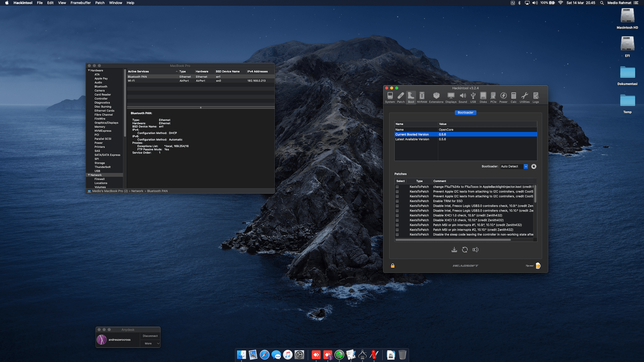Screen dimensions: 644x362
Task: Open the Utilities section in Hackintool
Action: point(525,98)
